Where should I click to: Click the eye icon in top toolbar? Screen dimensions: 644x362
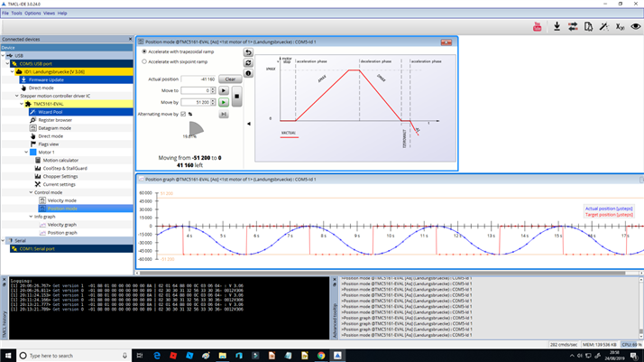pyautogui.click(x=636, y=27)
